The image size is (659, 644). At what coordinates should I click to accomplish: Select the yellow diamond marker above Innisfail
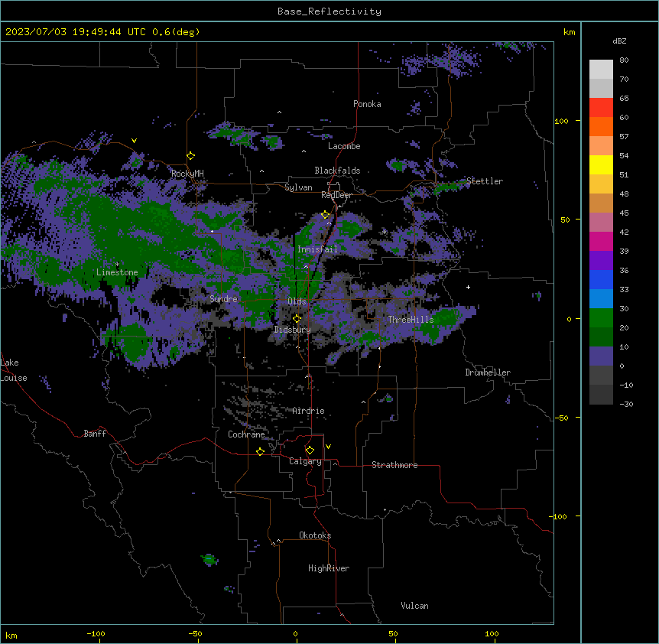[x=326, y=215]
